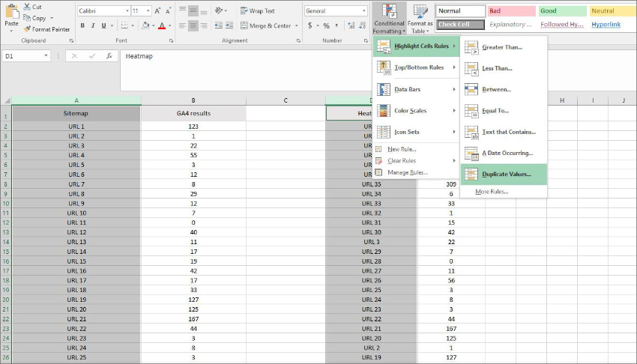
Task: Center text horizontally
Action: click(193, 25)
